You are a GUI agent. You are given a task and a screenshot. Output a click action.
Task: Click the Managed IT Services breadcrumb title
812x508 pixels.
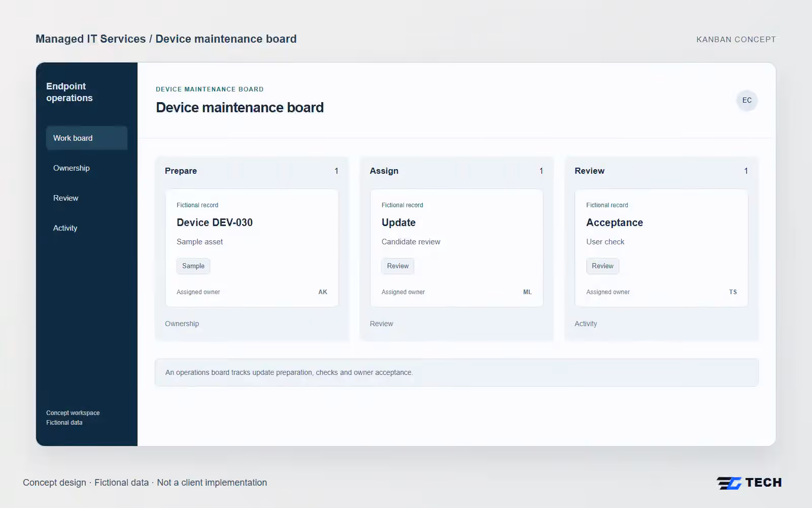click(x=166, y=39)
